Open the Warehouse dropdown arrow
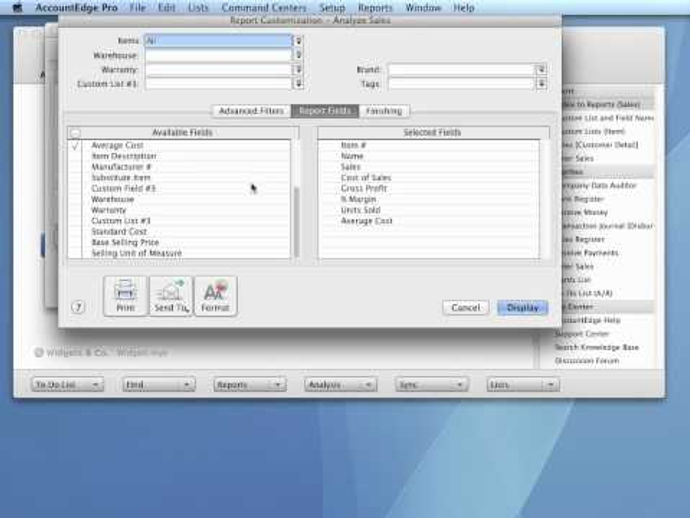The image size is (690, 518). (298, 55)
